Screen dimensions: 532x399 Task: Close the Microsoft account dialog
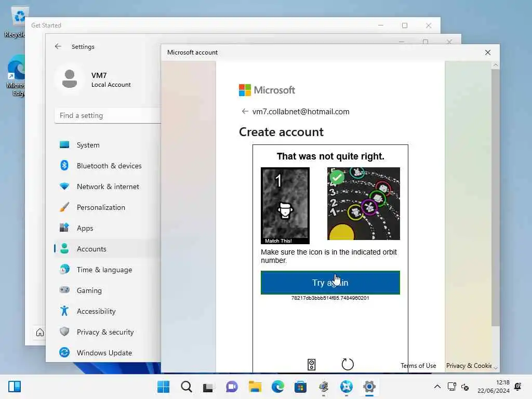[488, 52]
